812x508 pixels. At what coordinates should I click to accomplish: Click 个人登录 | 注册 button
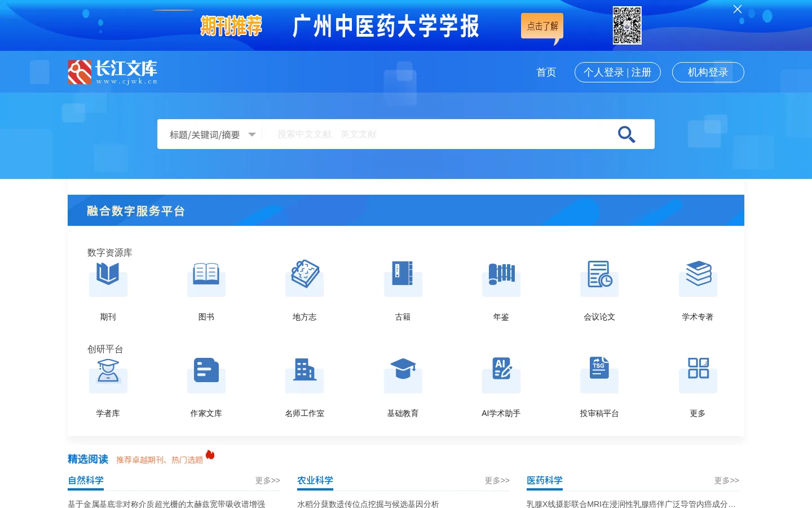coord(617,72)
